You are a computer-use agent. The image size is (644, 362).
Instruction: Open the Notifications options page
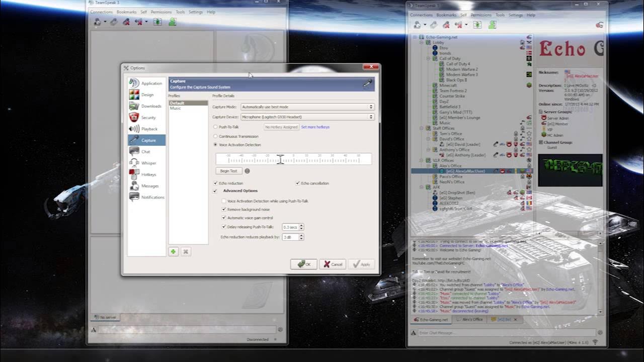146,197
